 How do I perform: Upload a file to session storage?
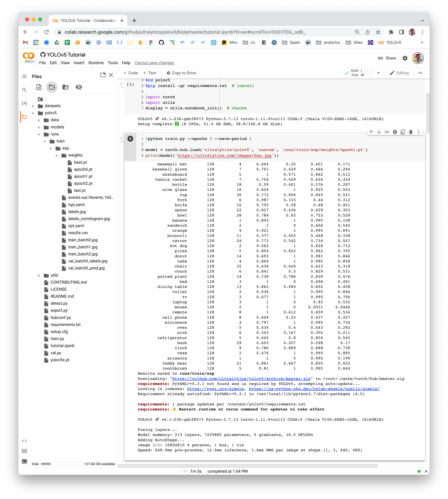[x=39, y=87]
